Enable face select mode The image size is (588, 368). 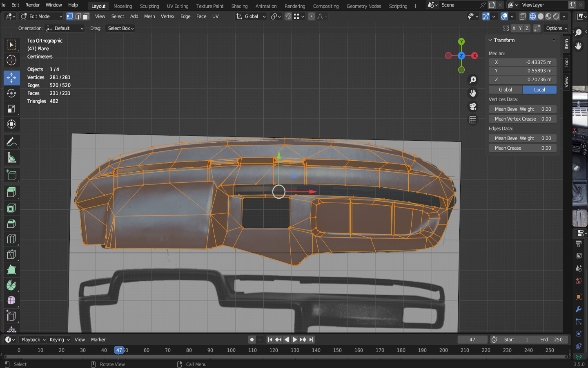pos(86,16)
